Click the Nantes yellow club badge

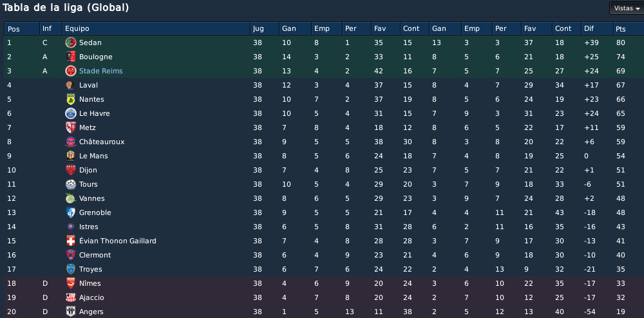71,99
